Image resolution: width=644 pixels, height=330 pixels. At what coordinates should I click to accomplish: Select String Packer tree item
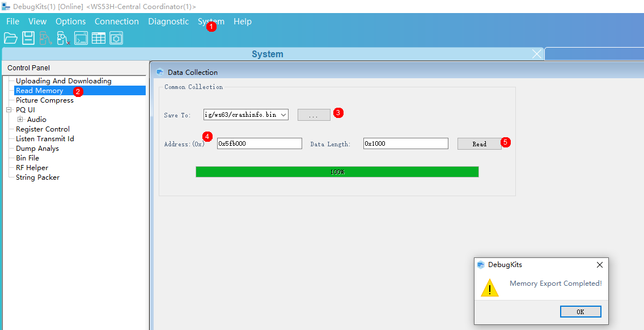[x=38, y=177]
